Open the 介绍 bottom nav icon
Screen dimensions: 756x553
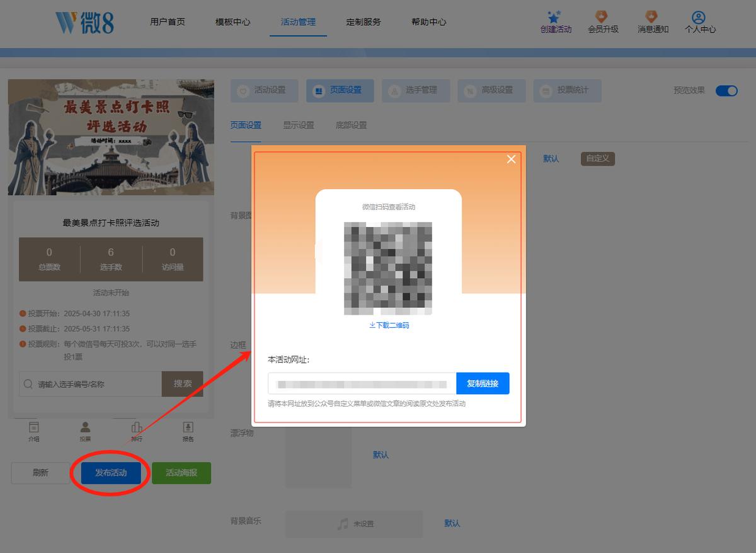pyautogui.click(x=34, y=428)
